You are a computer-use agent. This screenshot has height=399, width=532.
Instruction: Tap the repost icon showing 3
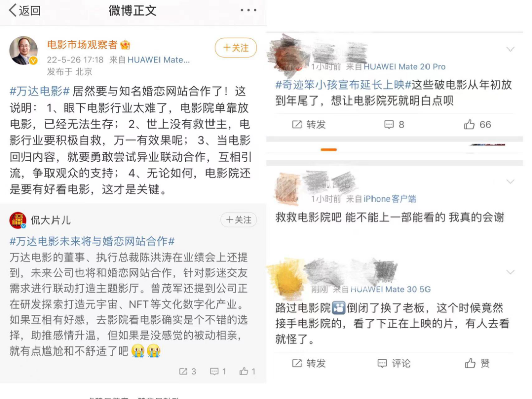(187, 371)
